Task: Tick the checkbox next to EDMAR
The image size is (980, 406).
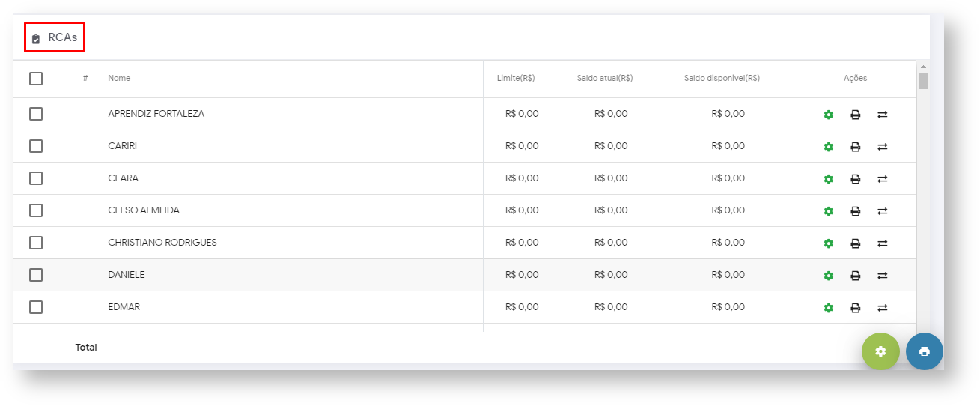Action: click(36, 307)
